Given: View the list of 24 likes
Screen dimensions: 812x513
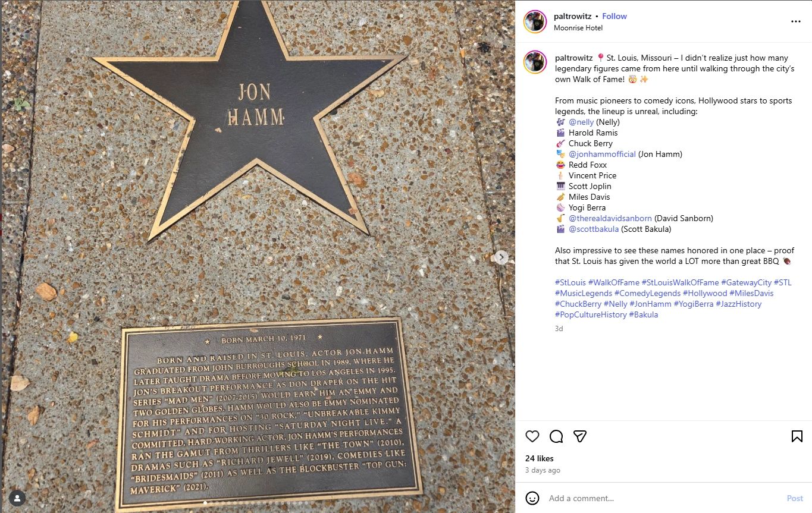Looking at the screenshot, I should pyautogui.click(x=540, y=458).
